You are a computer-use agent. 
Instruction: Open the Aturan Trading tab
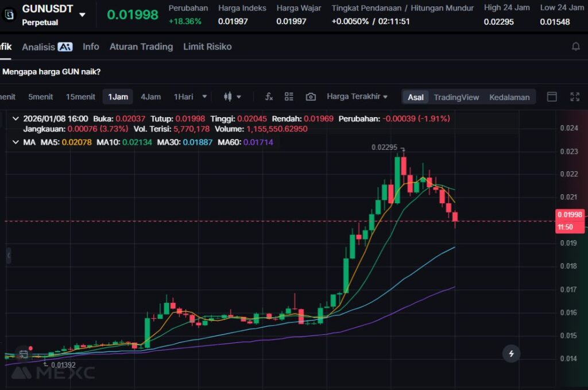141,47
